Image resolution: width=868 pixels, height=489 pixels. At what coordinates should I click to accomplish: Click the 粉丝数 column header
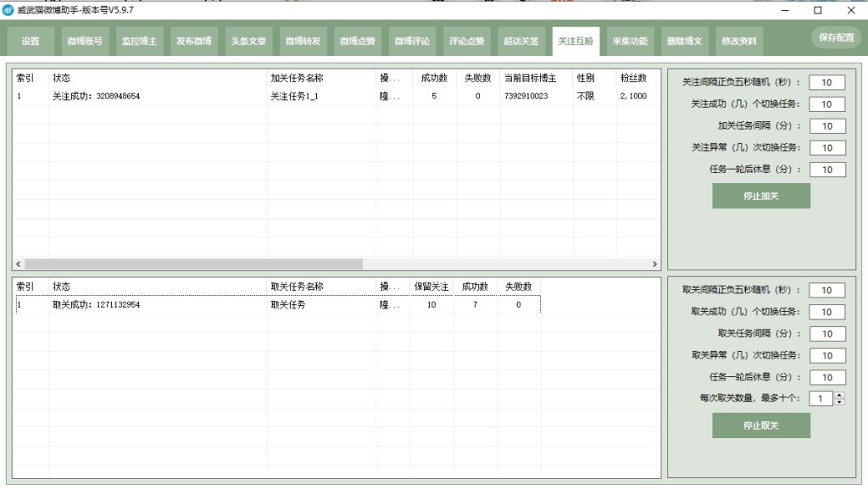click(634, 78)
